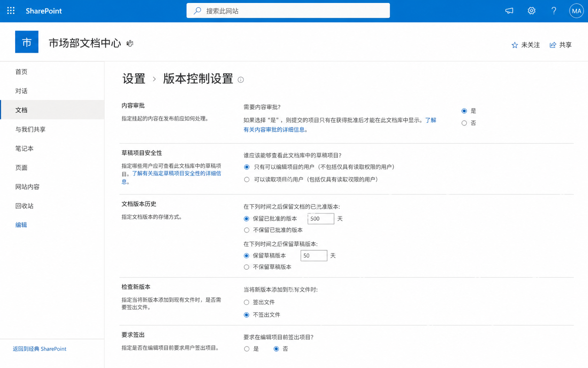Screen dimensions: 588x368
Task: Click the SharePoint home title
Action: pyautogui.click(x=44, y=11)
